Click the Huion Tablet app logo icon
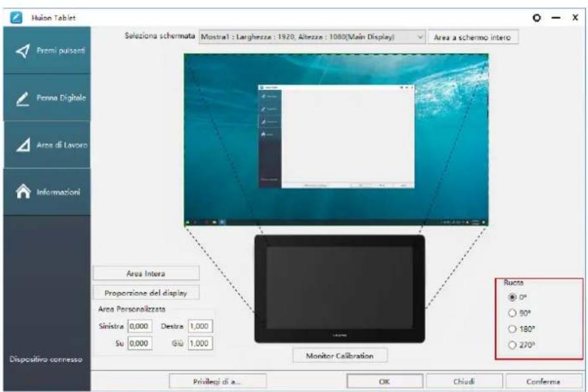588x392 pixels. [16, 17]
